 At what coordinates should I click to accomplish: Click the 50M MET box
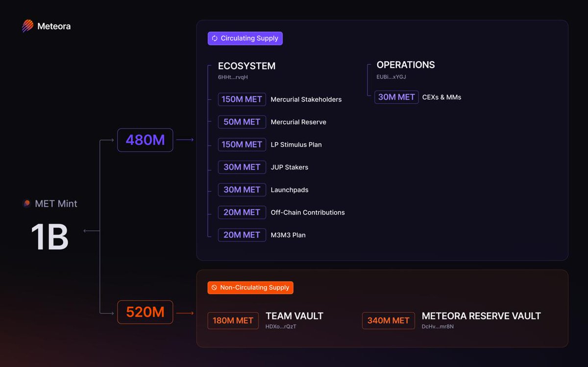(x=242, y=122)
